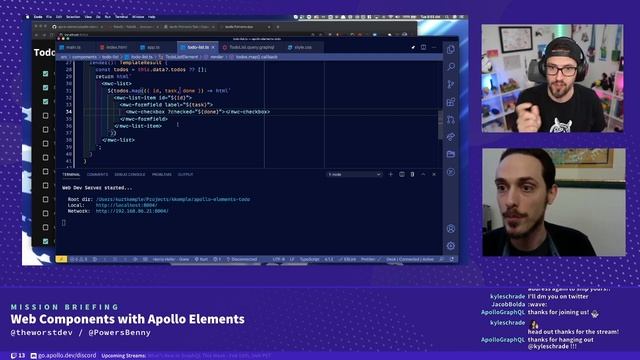Open the Help menu in the menu bar
Screen dimensions: 640x360
click(151, 17)
